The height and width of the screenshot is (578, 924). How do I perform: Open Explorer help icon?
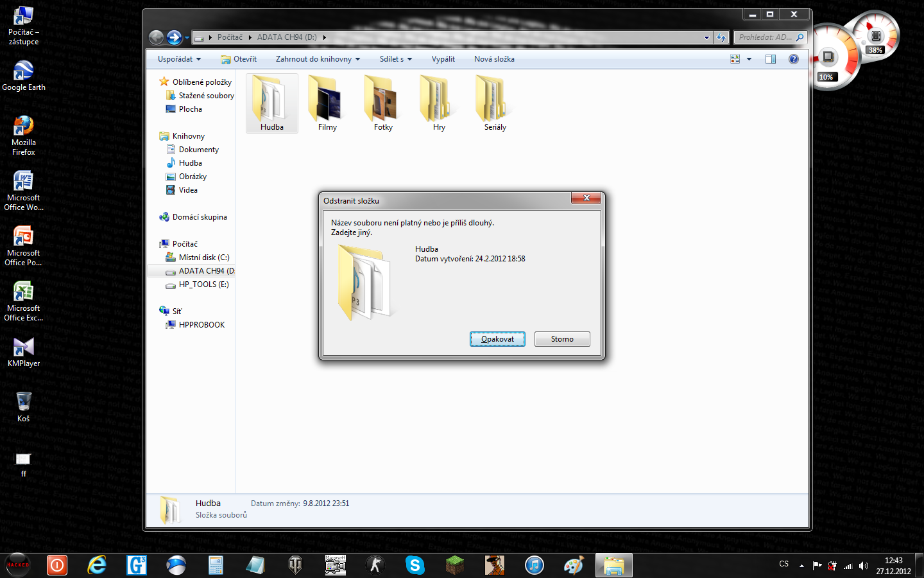pyautogui.click(x=794, y=59)
